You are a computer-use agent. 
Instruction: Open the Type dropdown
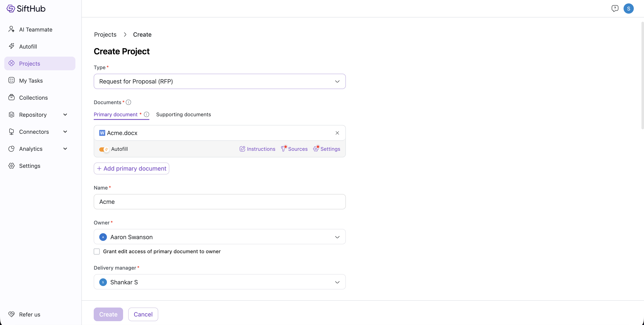pyautogui.click(x=220, y=81)
